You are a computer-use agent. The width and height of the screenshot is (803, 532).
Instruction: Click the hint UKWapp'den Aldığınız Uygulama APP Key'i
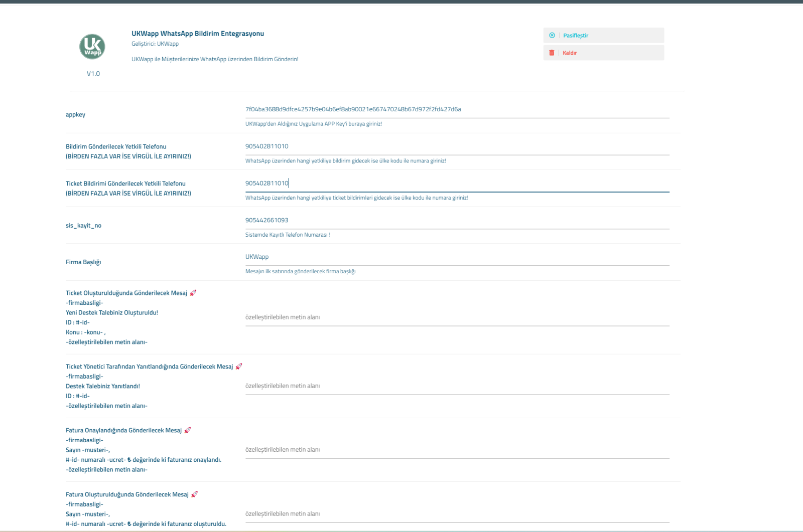click(x=314, y=124)
